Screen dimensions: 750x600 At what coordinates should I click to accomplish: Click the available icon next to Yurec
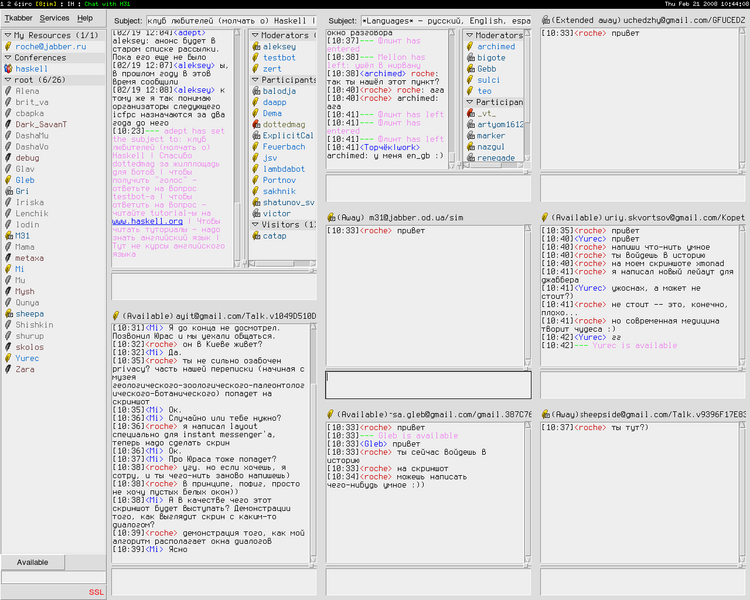[x=8, y=358]
